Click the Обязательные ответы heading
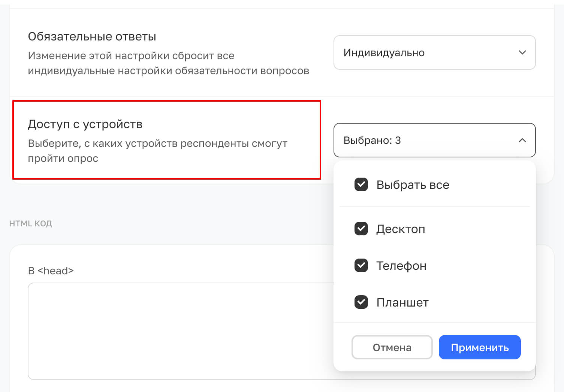Image resolution: width=564 pixels, height=392 pixels. (x=92, y=36)
